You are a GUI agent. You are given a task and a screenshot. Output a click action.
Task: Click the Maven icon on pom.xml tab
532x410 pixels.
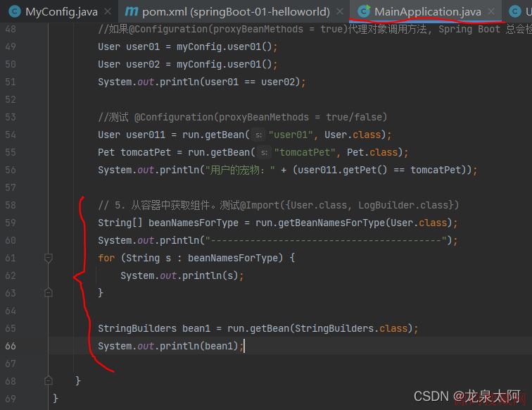coord(132,12)
